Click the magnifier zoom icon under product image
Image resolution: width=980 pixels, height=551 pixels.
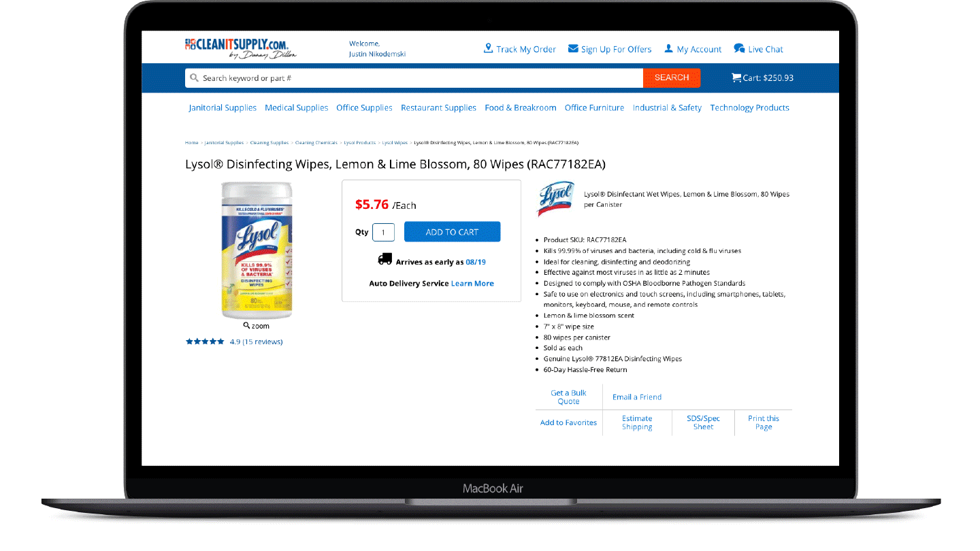[x=246, y=326]
